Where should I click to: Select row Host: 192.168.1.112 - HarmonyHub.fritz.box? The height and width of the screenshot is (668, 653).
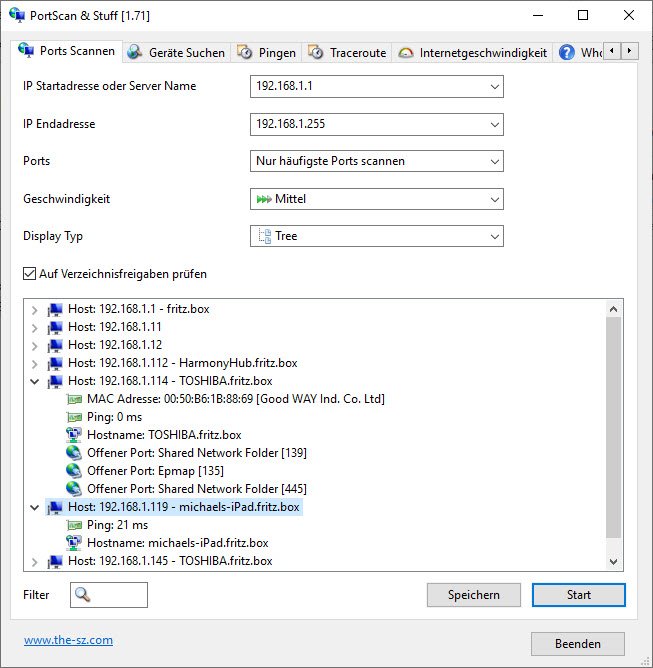point(182,363)
